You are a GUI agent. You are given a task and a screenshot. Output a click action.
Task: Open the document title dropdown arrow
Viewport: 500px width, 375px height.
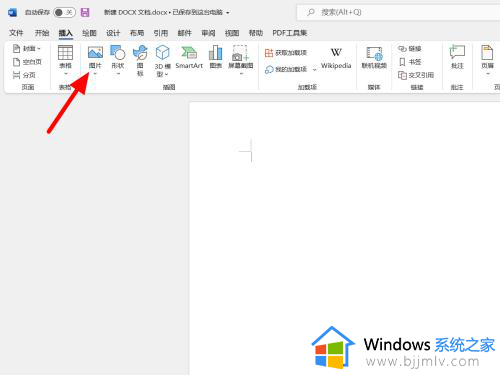coord(228,13)
